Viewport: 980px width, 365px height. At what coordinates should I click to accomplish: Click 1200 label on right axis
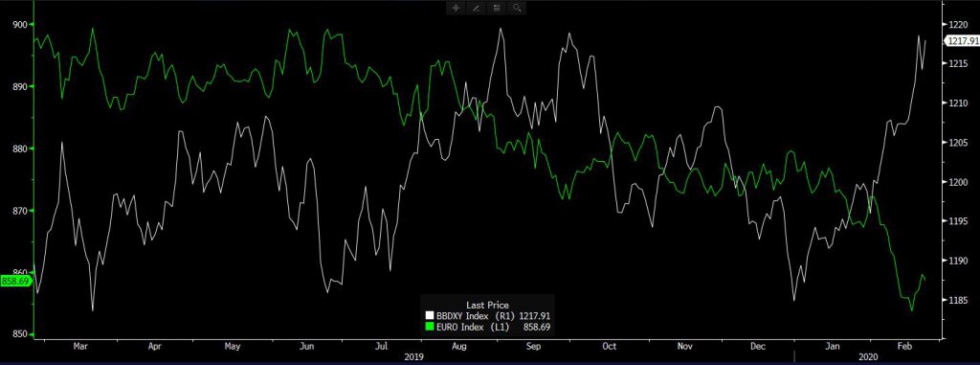958,182
